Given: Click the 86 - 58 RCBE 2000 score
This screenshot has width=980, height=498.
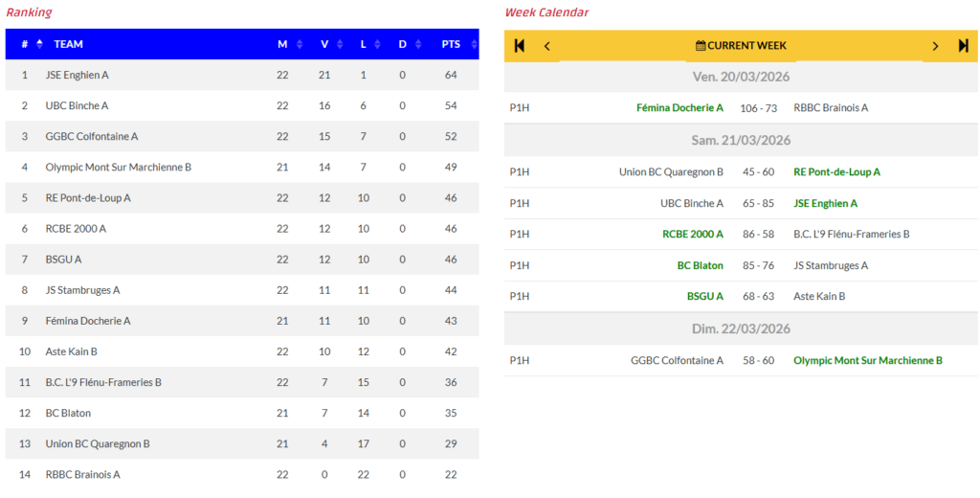Looking at the screenshot, I should coord(757,234).
